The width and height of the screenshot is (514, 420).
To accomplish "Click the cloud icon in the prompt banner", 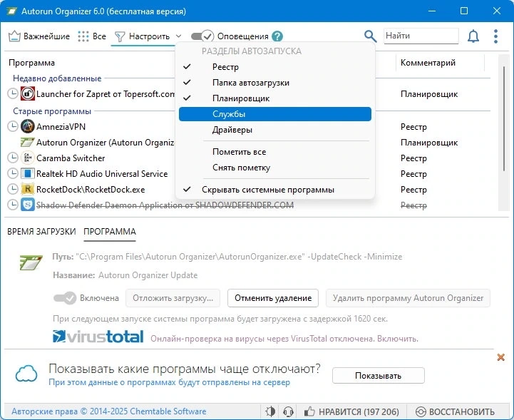I will pos(26,374).
